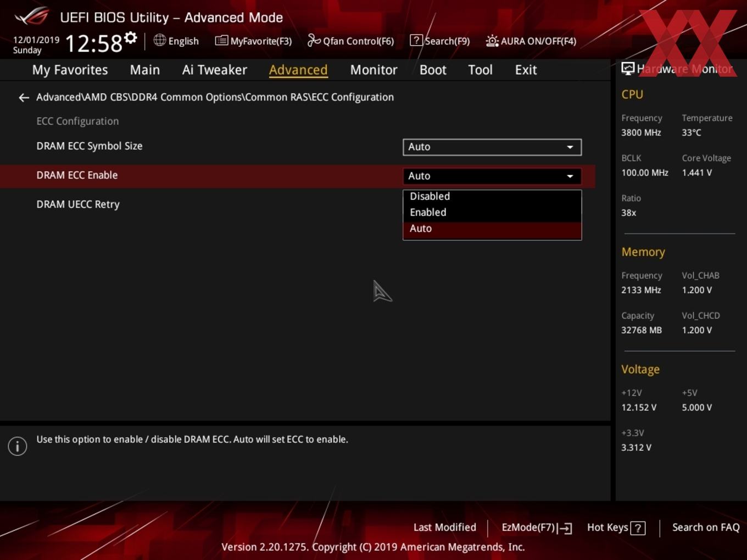The image size is (747, 560).
Task: Open the Boot tab
Action: [433, 70]
